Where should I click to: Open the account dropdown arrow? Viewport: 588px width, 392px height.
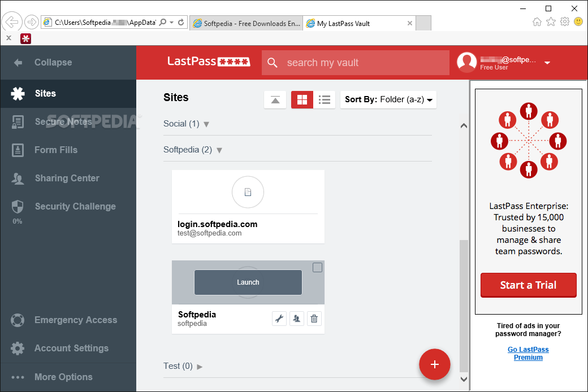(x=547, y=63)
